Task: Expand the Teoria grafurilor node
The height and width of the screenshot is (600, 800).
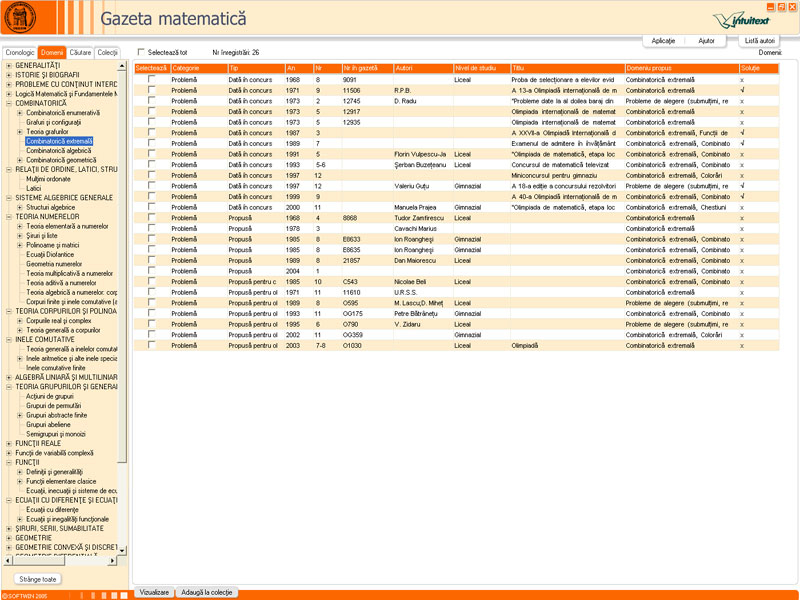Action: click(20, 132)
